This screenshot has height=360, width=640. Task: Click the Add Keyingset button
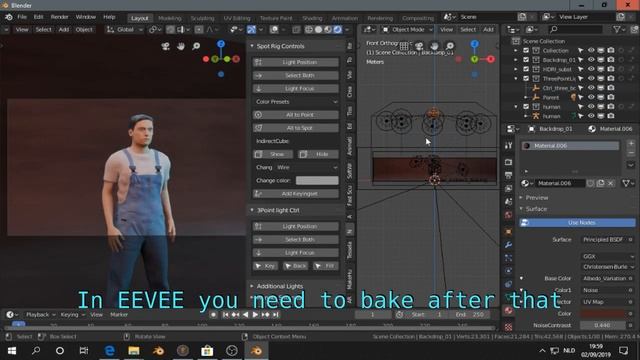[x=296, y=193]
